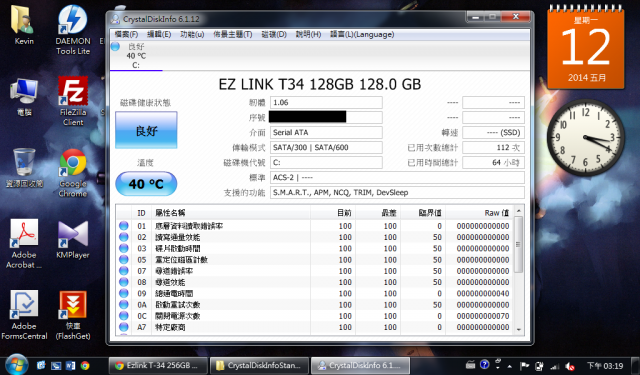Open DAEMON Tools Lite desktop icon

(x=73, y=29)
